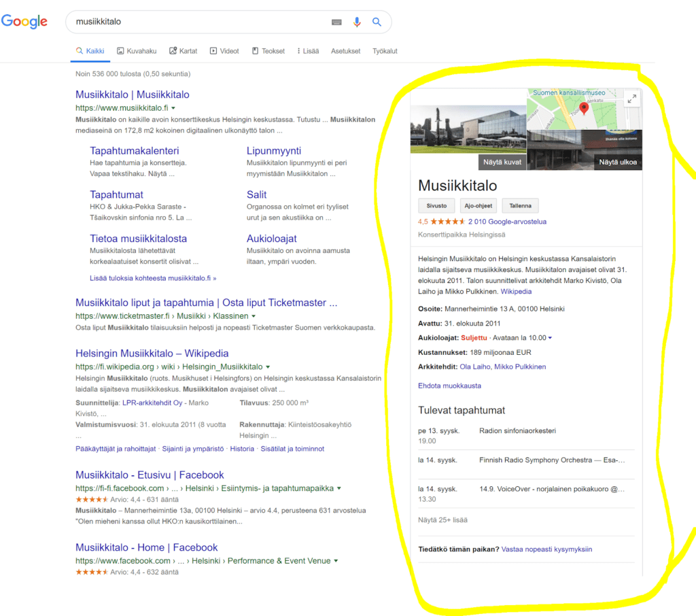This screenshot has height=616, width=696.
Task: Click Vastaa nopeasti kysymyksiin link
Action: (x=546, y=549)
